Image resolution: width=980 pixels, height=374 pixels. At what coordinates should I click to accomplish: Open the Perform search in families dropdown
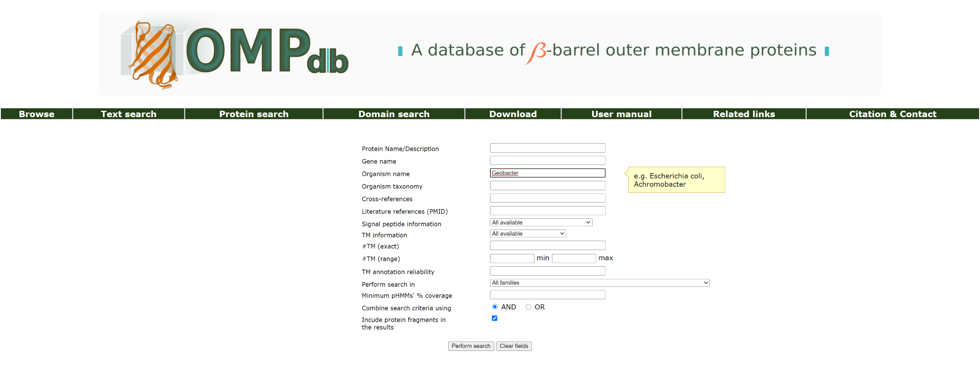[600, 283]
